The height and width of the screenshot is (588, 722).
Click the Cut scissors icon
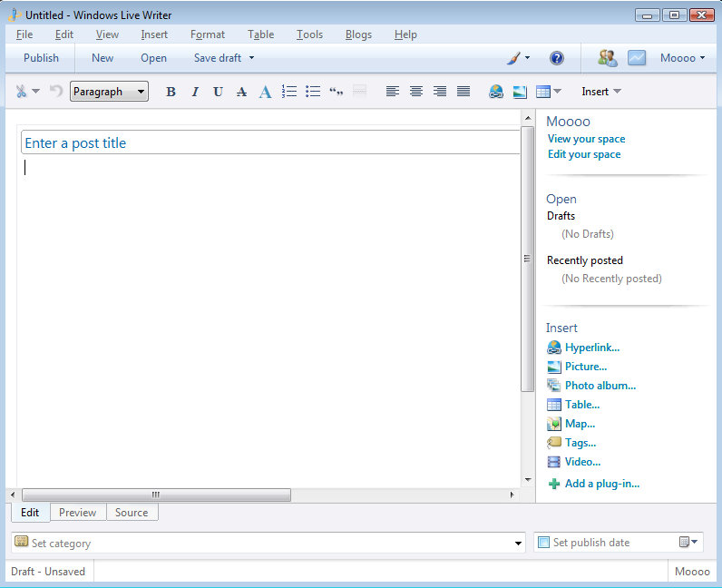pos(21,92)
